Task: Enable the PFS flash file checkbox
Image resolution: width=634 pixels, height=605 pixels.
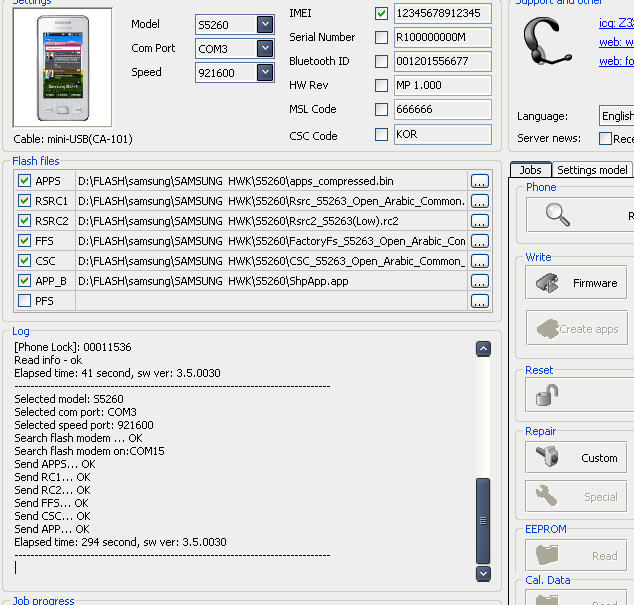Action: click(x=24, y=300)
